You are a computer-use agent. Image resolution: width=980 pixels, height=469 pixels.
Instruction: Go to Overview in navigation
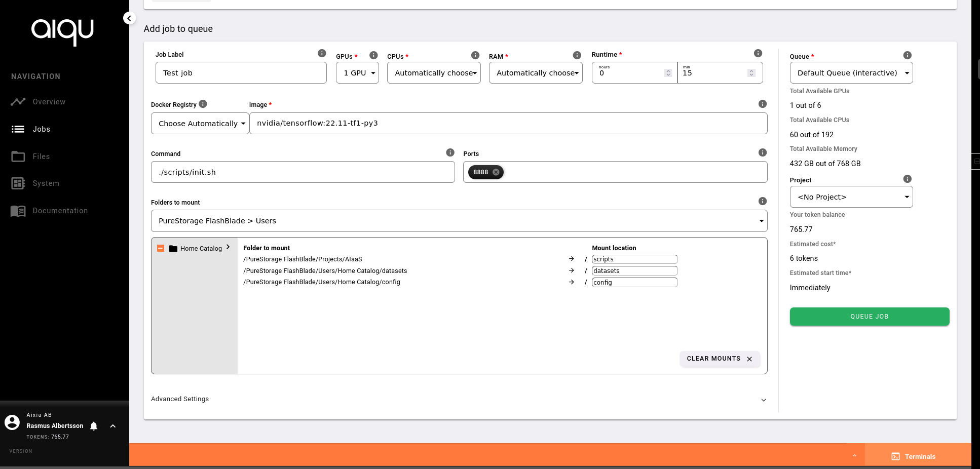[49, 102]
